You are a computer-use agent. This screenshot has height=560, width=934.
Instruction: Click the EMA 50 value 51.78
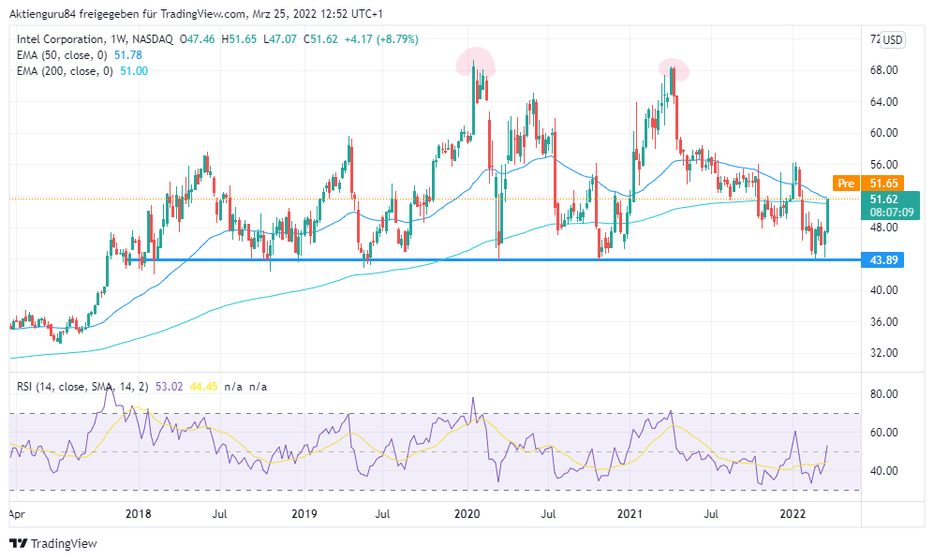(128, 55)
